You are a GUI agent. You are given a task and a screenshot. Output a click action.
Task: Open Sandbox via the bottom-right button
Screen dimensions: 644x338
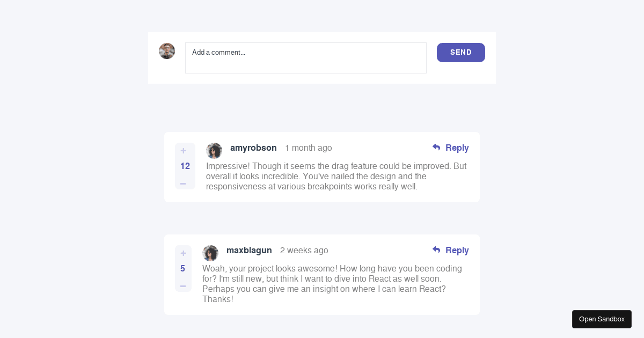(x=602, y=319)
